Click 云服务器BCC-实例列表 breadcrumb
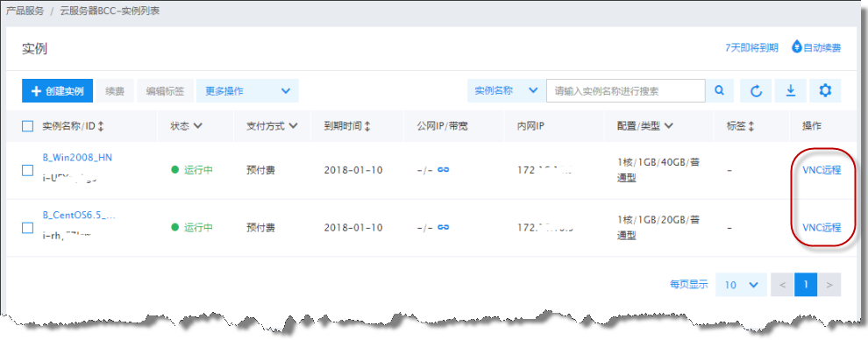 tap(110, 11)
